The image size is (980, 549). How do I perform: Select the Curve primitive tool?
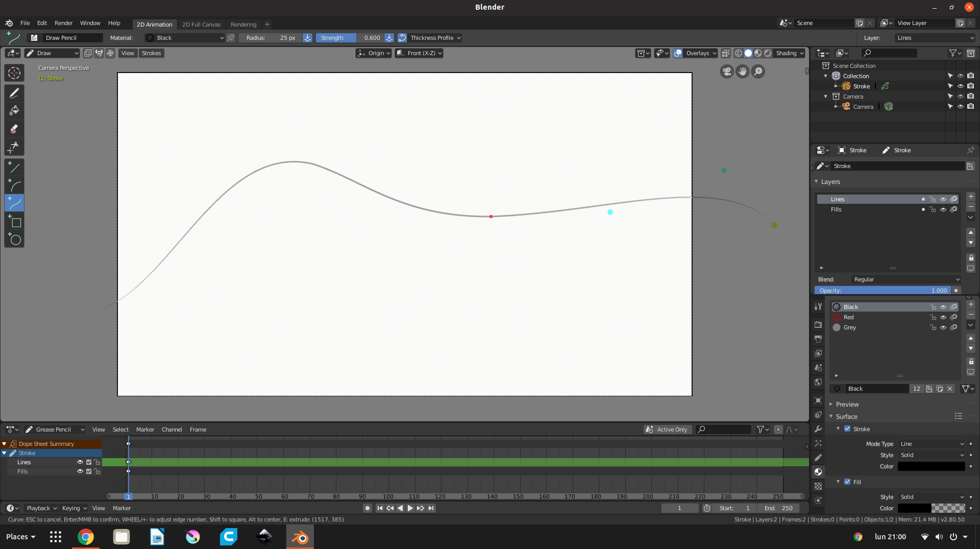(x=14, y=203)
